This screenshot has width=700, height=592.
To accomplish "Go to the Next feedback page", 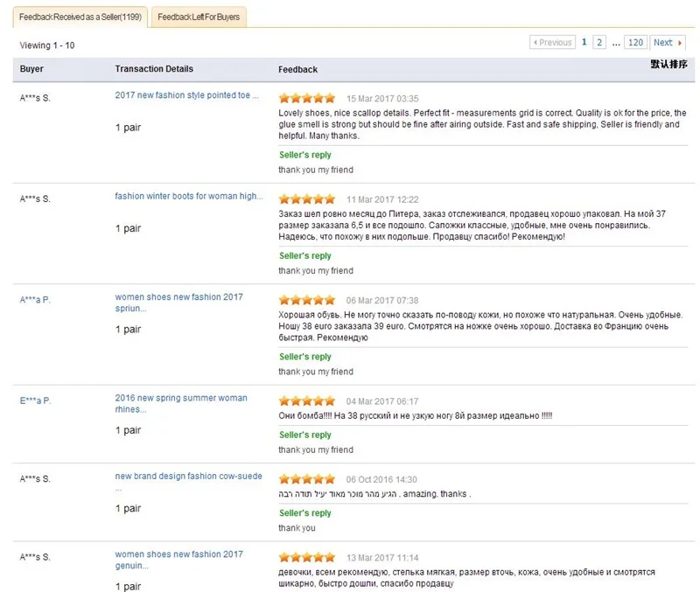I will [x=668, y=42].
